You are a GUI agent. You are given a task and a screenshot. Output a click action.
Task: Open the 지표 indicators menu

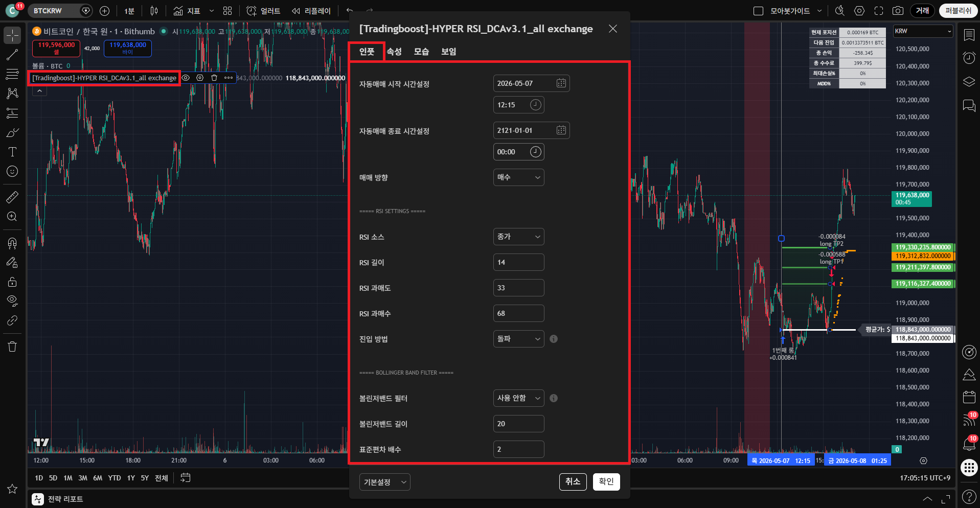187,11
